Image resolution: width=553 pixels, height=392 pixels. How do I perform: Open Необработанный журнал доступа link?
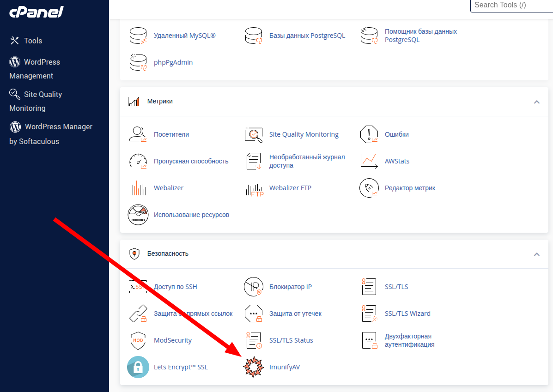click(x=307, y=161)
